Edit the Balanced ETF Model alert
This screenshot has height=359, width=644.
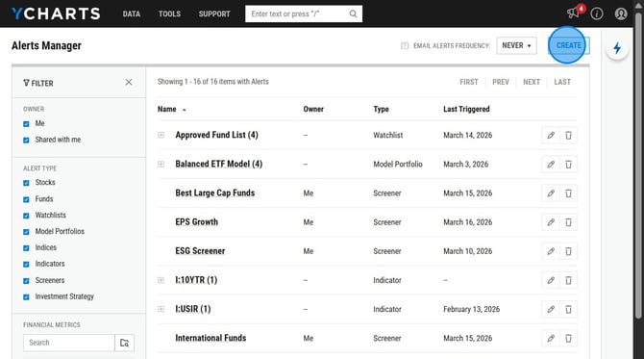click(x=551, y=164)
